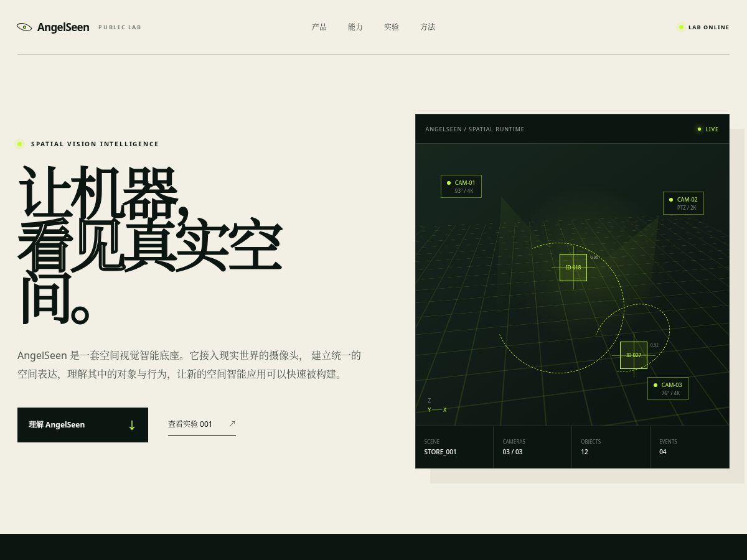Click the LAB ONLINE status indicator
Image resolution: width=747 pixels, height=560 pixels.
pyautogui.click(x=703, y=27)
